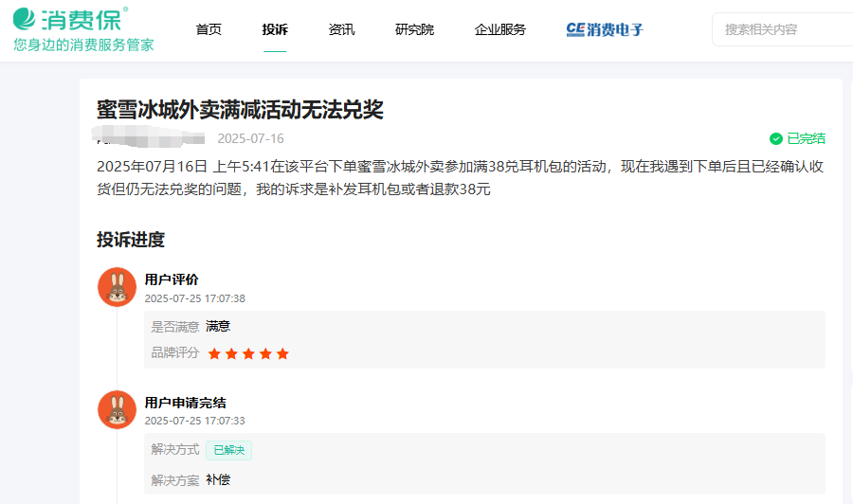Viewport: 853px width, 504px height.
Task: Click the 解决方式 label
Action: pyautogui.click(x=175, y=450)
